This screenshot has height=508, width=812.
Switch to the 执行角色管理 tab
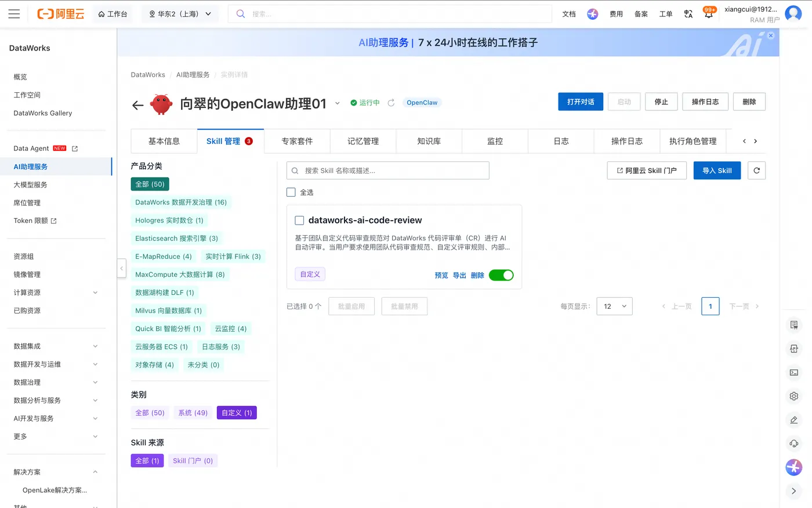(x=693, y=141)
